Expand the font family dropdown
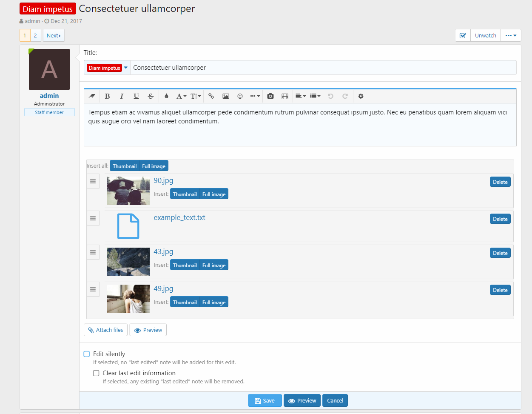This screenshot has width=532, height=414. coord(181,96)
